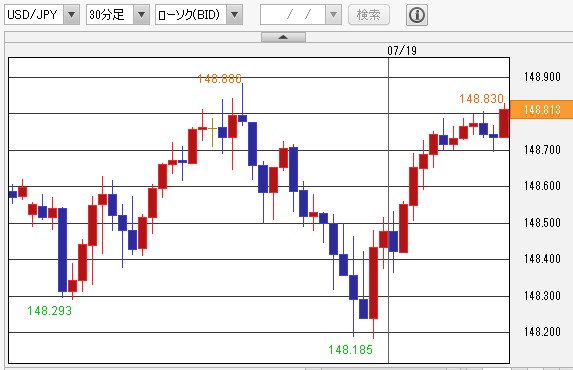Open the info icon button
Screen dimensions: 573x370
pyautogui.click(x=417, y=15)
